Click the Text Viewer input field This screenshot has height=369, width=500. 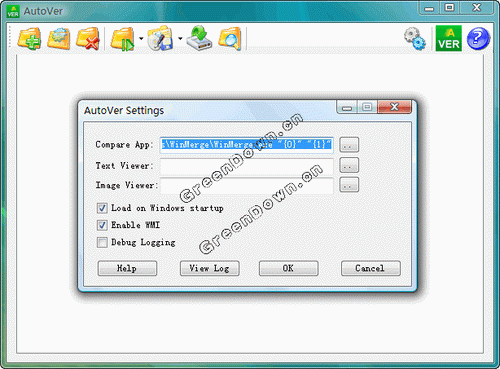click(247, 166)
